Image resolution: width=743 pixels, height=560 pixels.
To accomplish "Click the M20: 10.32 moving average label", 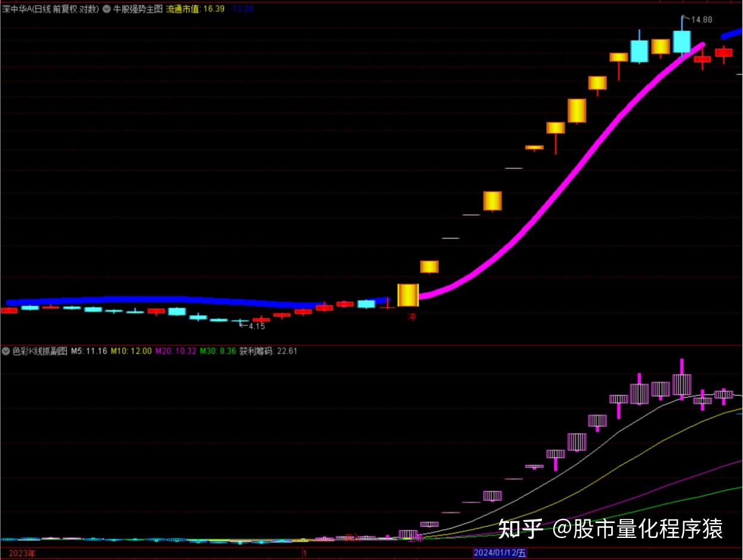I will tap(176, 351).
